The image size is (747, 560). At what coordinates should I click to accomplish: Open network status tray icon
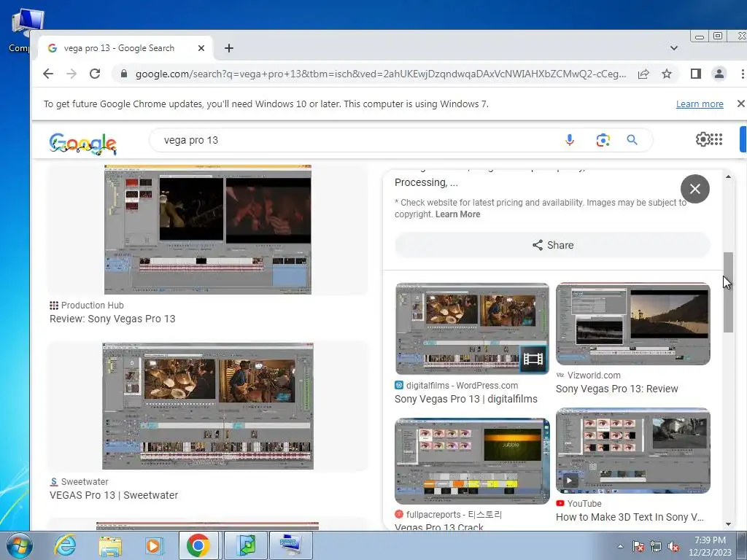(656, 546)
